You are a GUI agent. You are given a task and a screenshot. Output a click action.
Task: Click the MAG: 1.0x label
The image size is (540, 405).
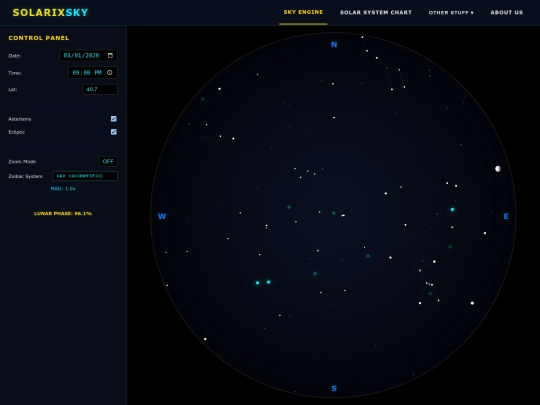pos(63,189)
